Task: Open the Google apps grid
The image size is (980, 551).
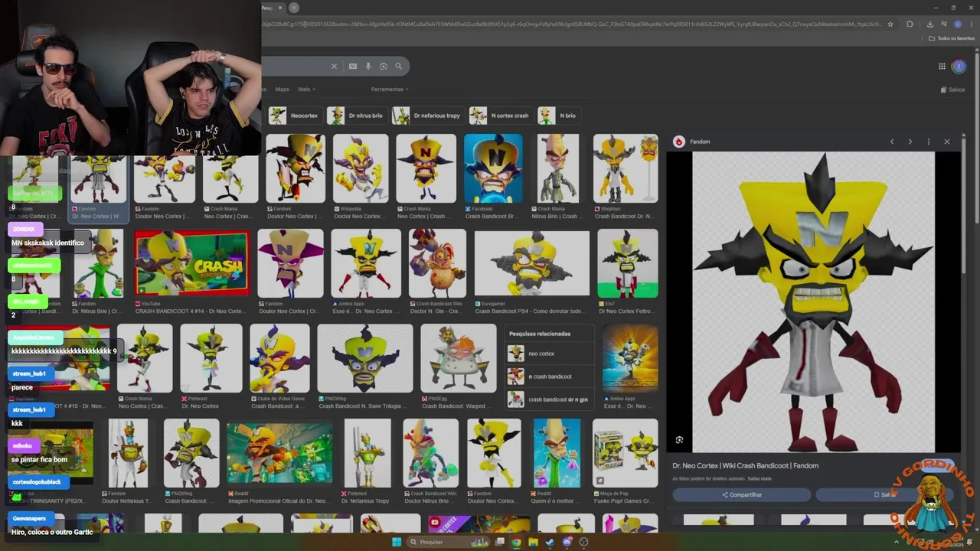Action: pyautogui.click(x=942, y=67)
